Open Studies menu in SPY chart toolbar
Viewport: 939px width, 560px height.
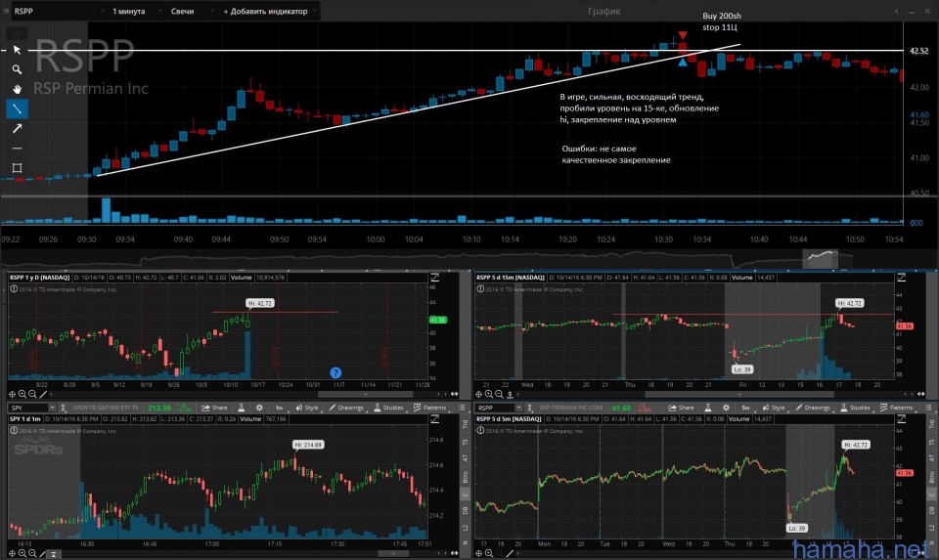tap(388, 408)
